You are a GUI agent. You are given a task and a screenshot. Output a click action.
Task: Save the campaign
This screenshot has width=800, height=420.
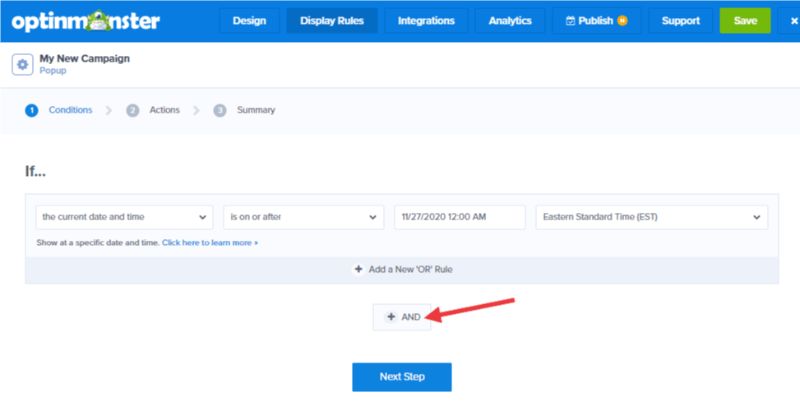[x=745, y=21]
